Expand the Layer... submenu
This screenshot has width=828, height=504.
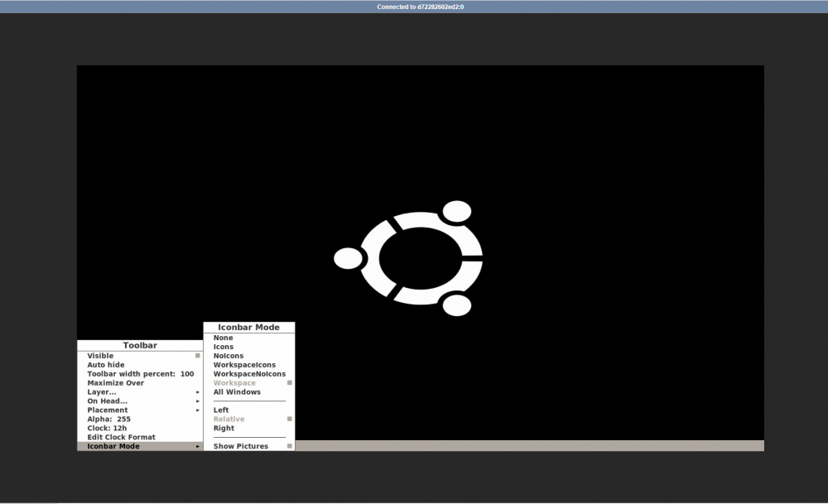[x=140, y=392]
